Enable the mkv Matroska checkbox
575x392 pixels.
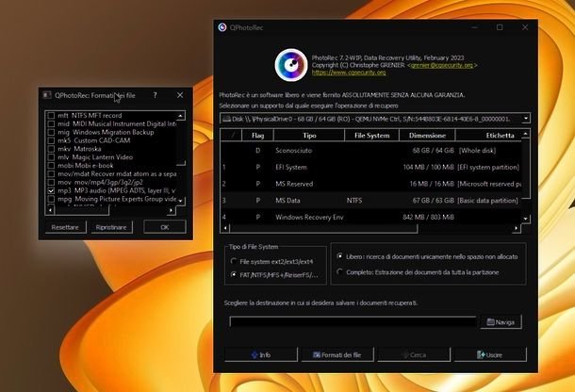(x=51, y=149)
